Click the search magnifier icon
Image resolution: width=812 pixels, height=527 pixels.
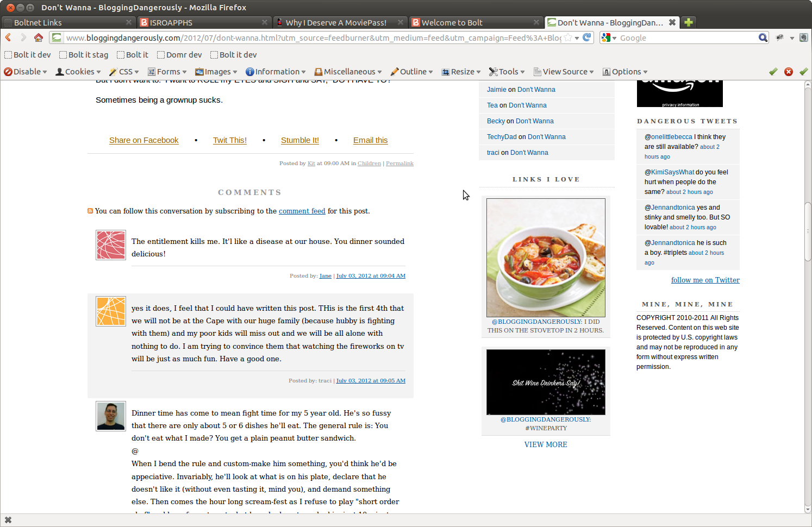click(763, 37)
